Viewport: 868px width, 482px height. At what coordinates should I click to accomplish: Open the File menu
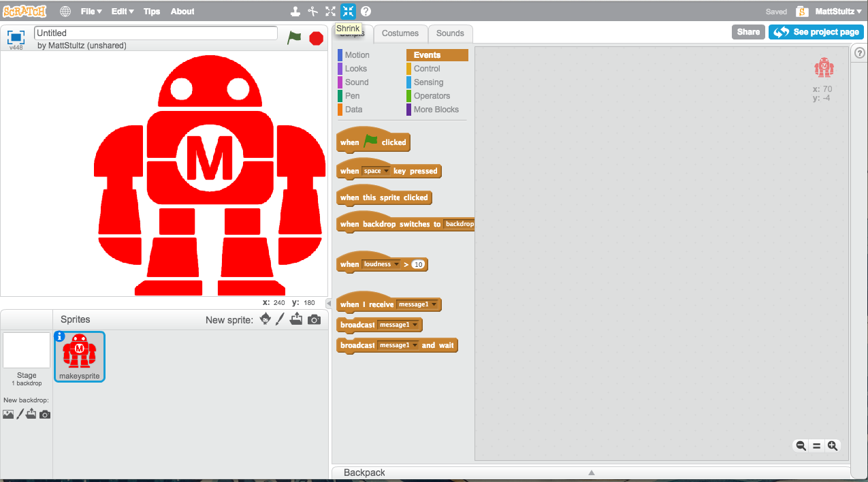(91, 12)
